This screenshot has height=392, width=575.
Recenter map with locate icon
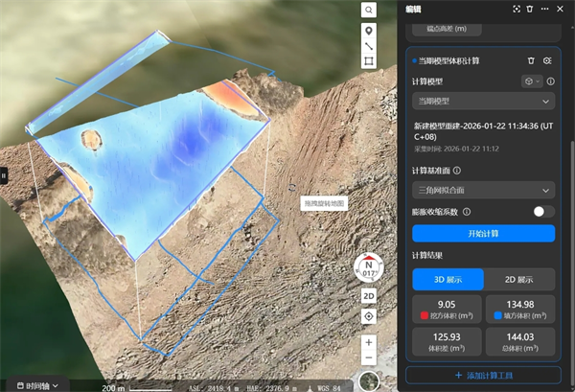369,316
